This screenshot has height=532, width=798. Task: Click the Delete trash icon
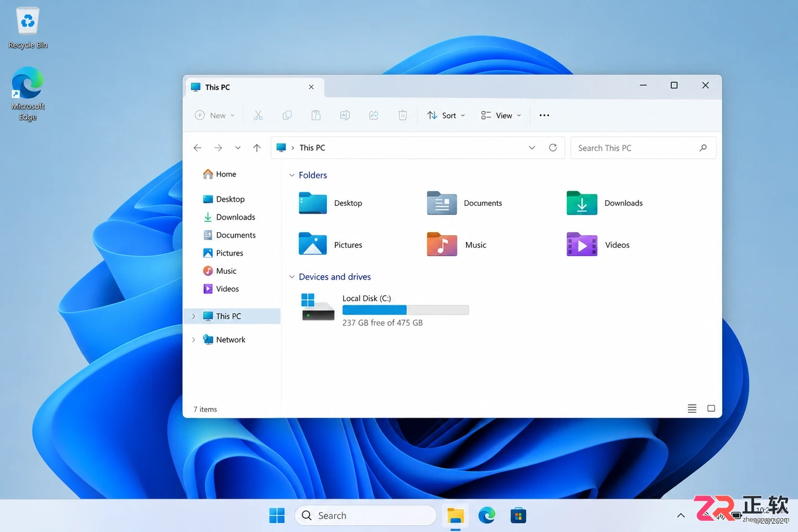click(x=403, y=115)
